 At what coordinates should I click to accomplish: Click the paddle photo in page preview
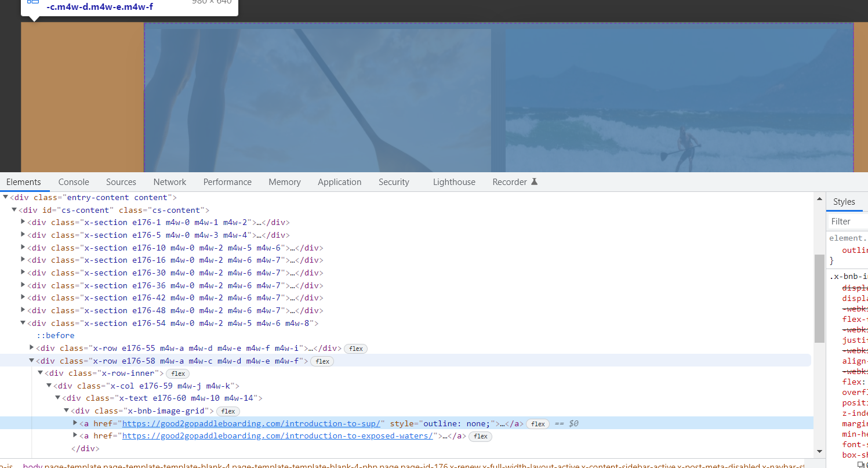[318, 100]
